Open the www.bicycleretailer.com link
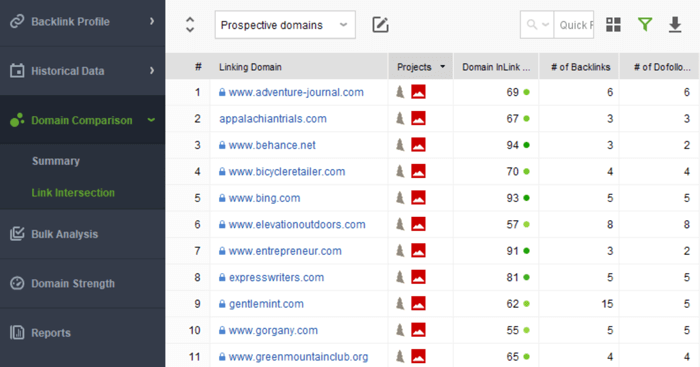700x367 pixels. coord(287,171)
